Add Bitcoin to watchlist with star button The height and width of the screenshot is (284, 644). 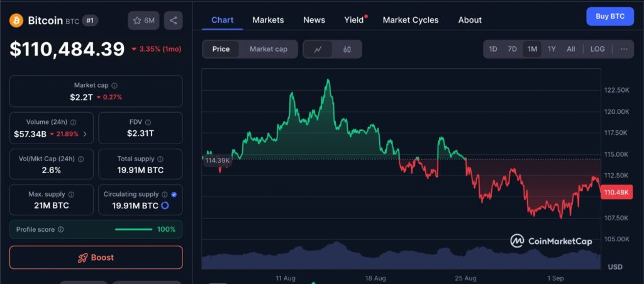143,21
